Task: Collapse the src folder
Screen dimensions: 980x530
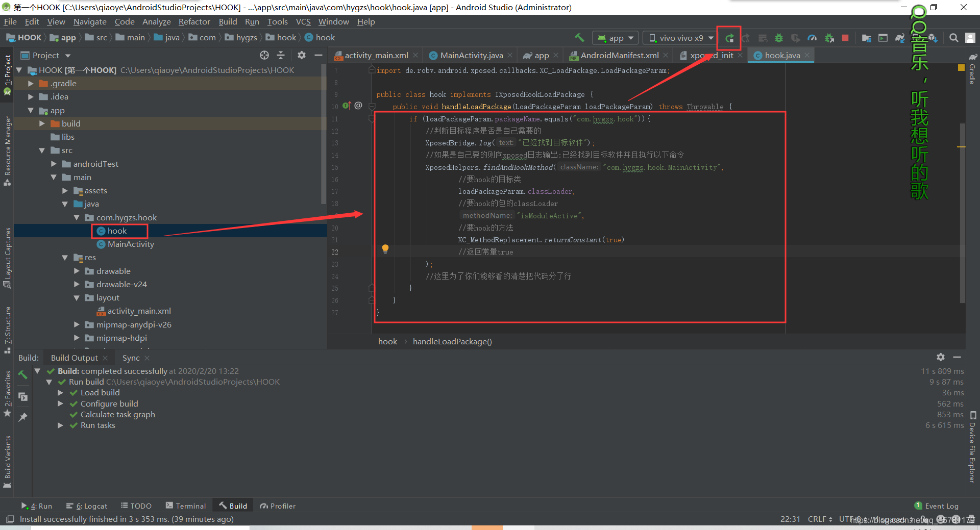Action: coord(42,150)
